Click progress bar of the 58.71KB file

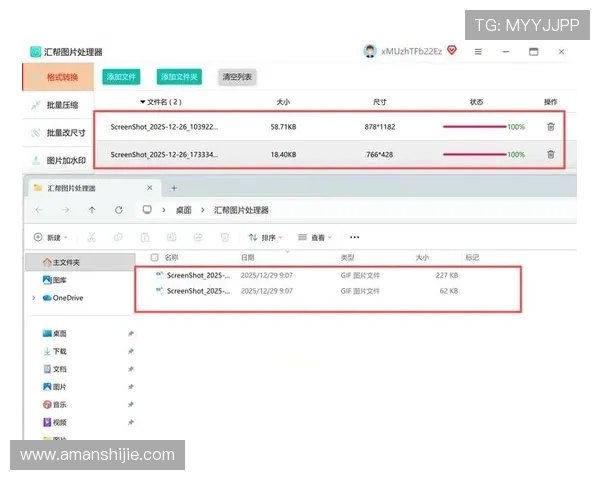pos(474,127)
